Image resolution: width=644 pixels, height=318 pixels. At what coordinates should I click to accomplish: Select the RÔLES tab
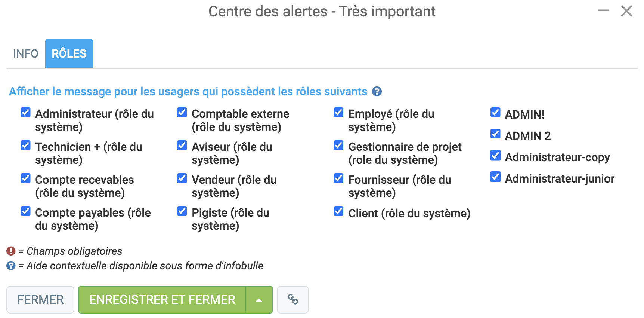pyautogui.click(x=69, y=53)
